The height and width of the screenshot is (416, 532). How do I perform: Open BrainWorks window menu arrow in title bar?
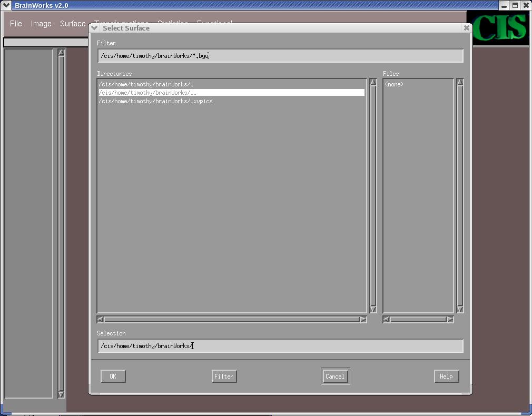(6, 5)
